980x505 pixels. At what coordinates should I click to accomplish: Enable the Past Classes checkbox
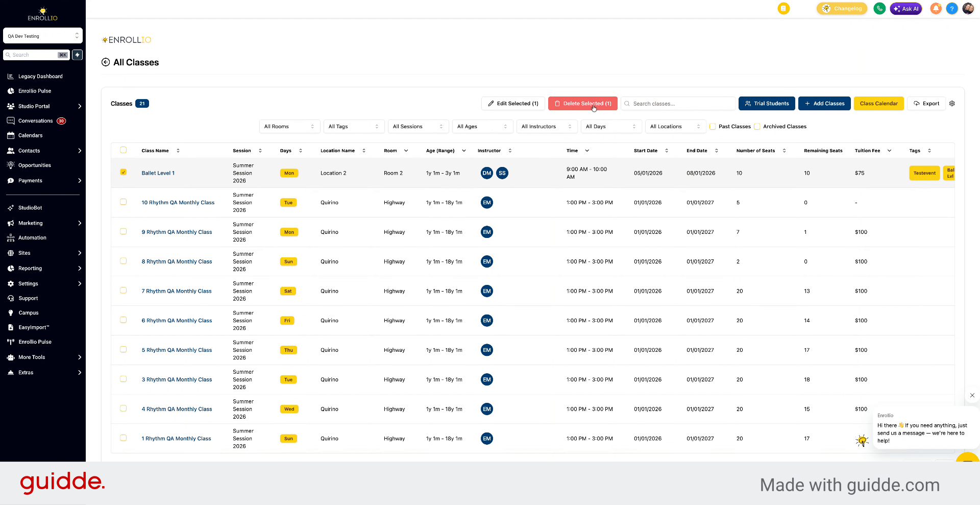[713, 127]
